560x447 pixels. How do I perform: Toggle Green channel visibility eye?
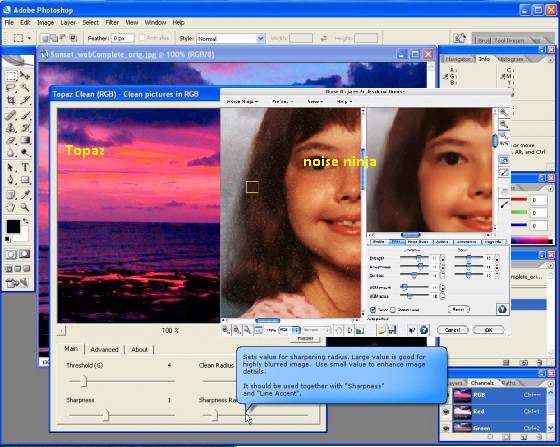(x=446, y=428)
